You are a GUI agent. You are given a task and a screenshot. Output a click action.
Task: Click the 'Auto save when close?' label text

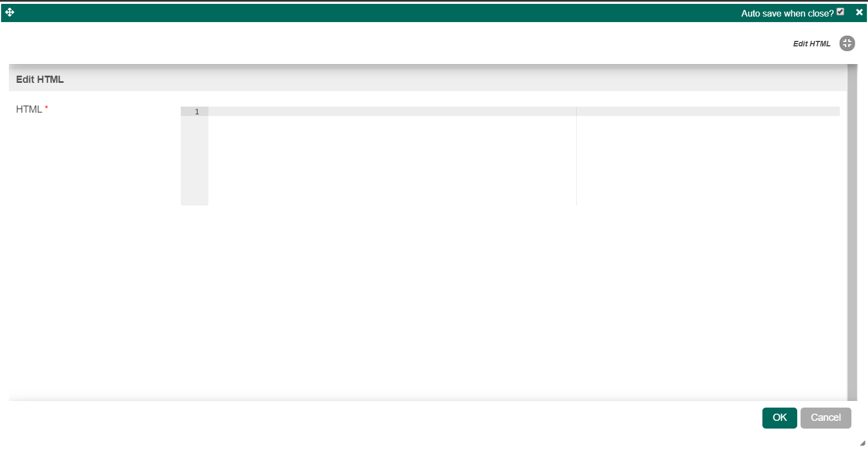click(x=787, y=13)
